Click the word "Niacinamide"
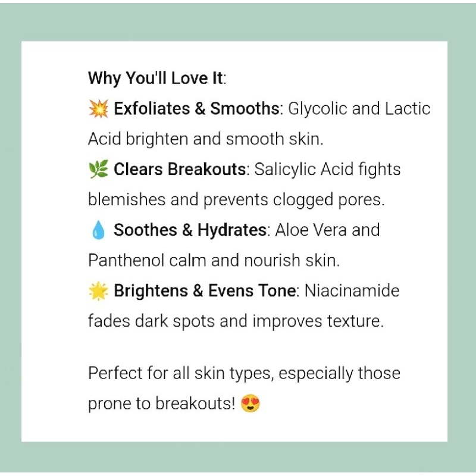This screenshot has width=476, height=476. click(x=352, y=291)
